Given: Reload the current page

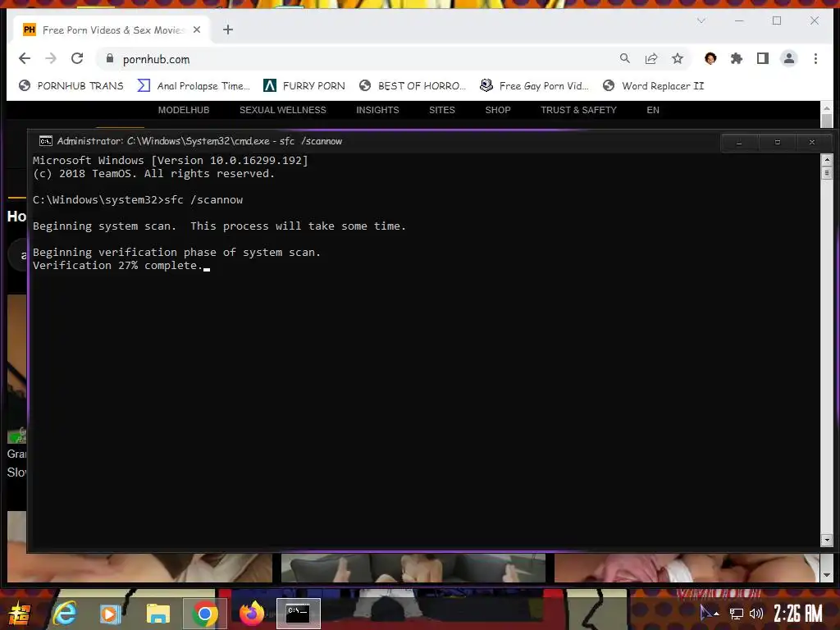Looking at the screenshot, I should (77, 58).
